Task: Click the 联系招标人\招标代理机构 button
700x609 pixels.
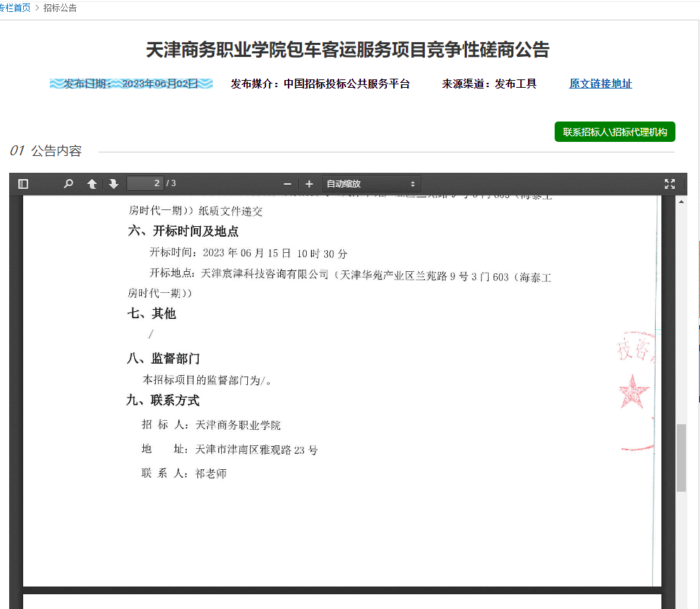Action: [614, 132]
